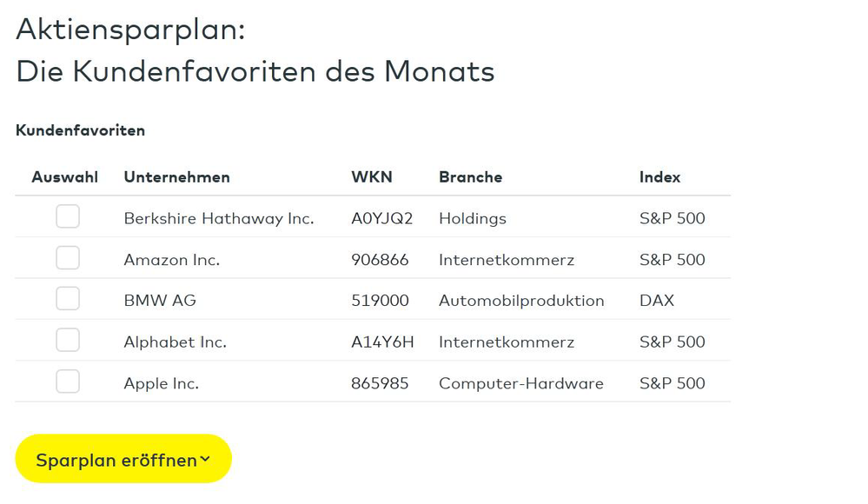Expand the Sparplan eröffnen dropdown chevron
Image resolution: width=868 pixels, height=504 pixels.
coord(206,459)
